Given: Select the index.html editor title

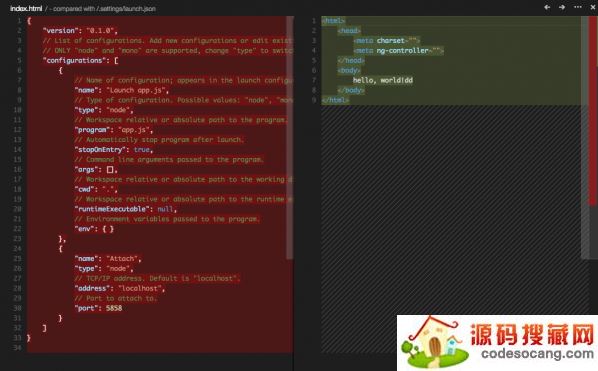Looking at the screenshot, I should tap(26, 8).
